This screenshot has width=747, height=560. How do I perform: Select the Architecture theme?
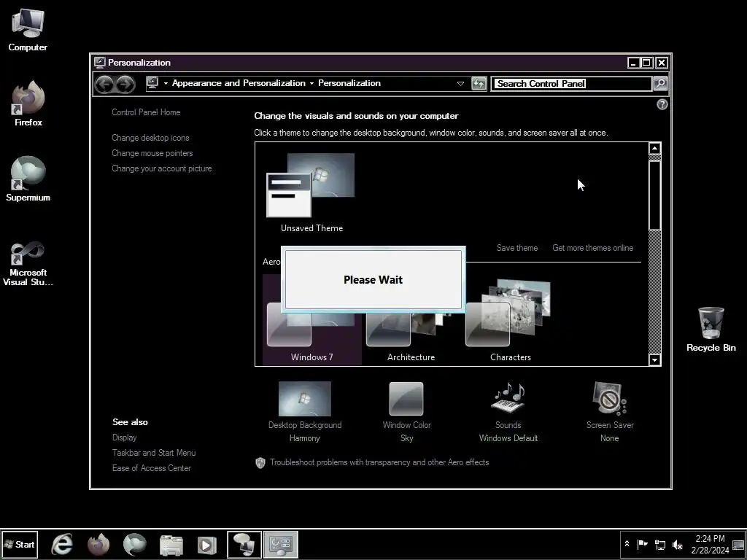[411, 338]
